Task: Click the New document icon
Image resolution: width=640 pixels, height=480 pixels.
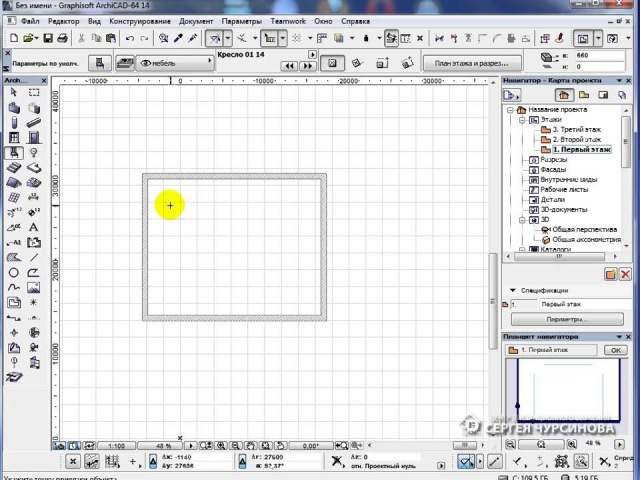Action: click(14, 38)
